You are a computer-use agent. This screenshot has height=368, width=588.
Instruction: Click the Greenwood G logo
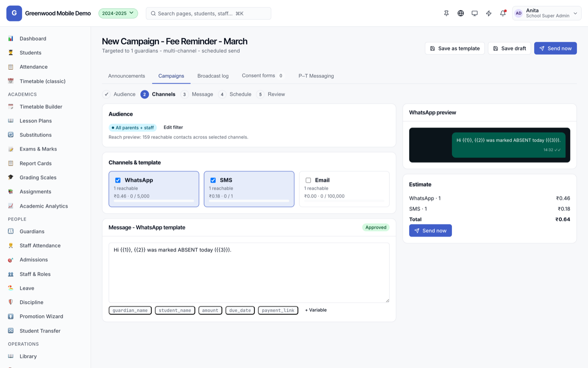click(x=14, y=13)
